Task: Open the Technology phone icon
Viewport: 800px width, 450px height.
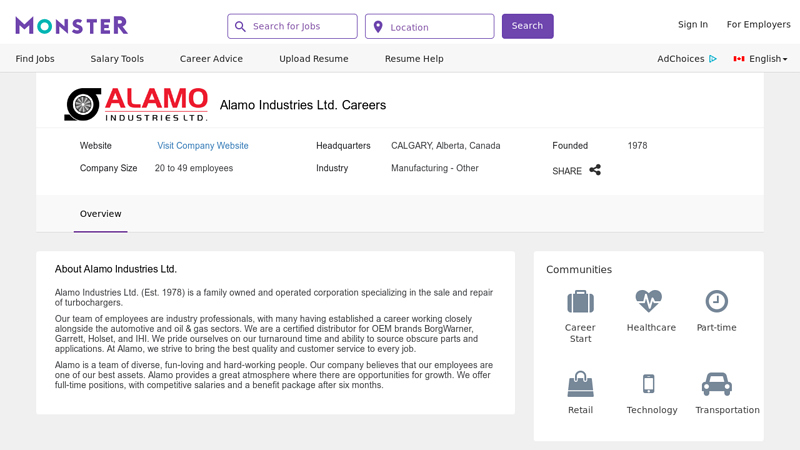Action: (x=648, y=384)
